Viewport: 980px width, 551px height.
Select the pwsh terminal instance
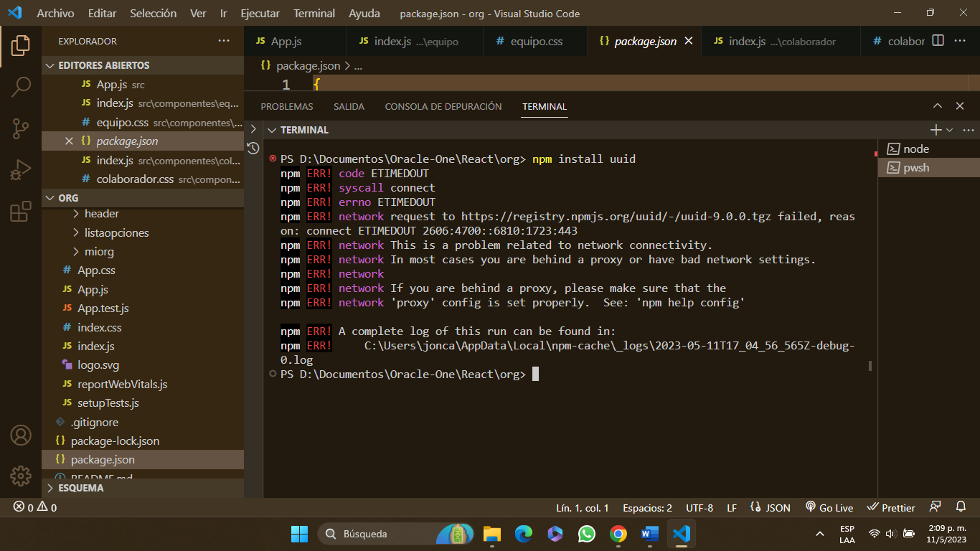pos(928,168)
